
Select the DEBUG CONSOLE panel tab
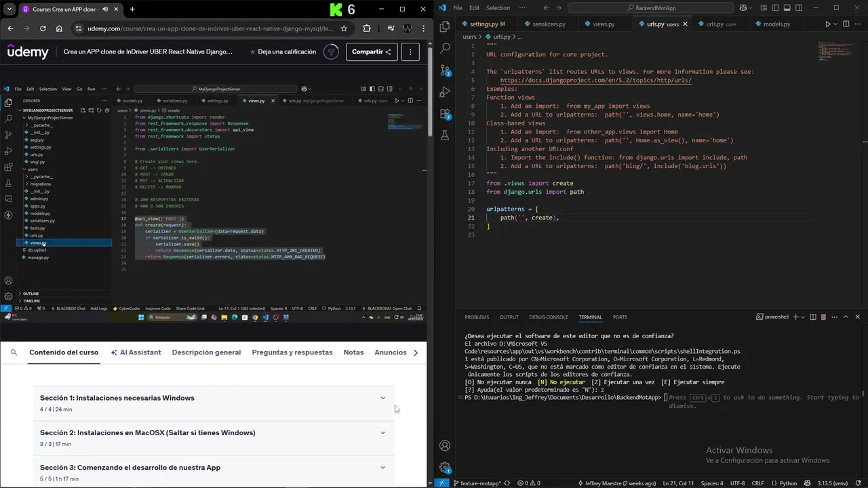click(x=549, y=317)
